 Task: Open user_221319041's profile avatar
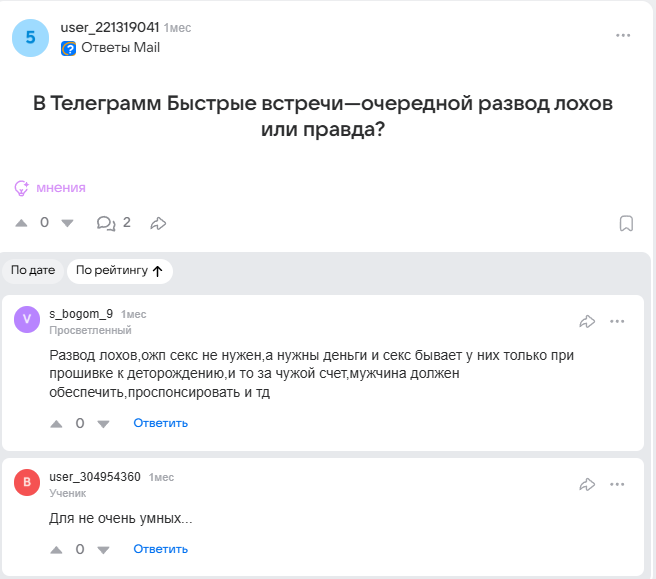[x=30, y=37]
